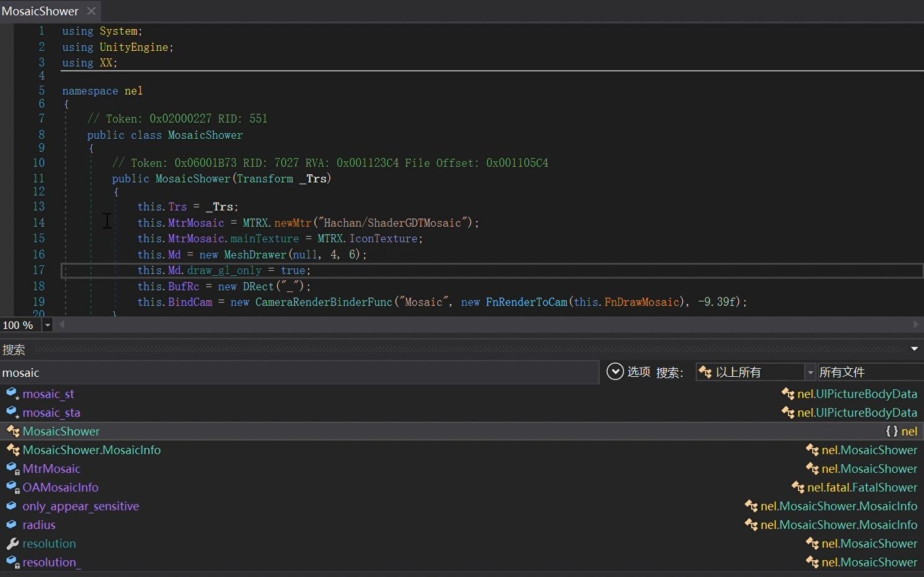924x577 pixels.
Task: Click the field icon beside mosaic_sta
Action: pos(12,412)
